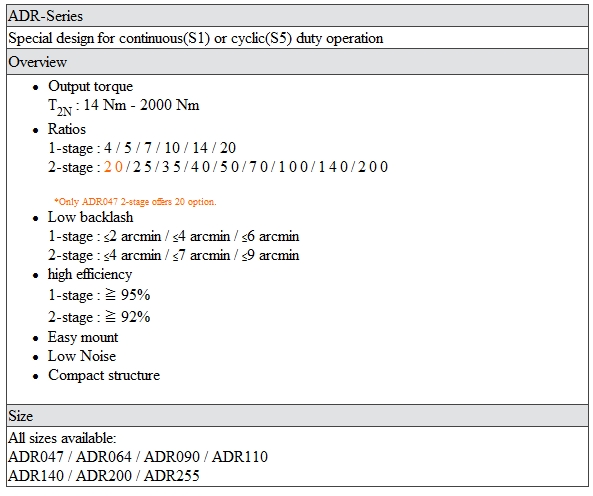Click the 14 Nm - 2000 Nm torque range

pyautogui.click(x=141, y=105)
